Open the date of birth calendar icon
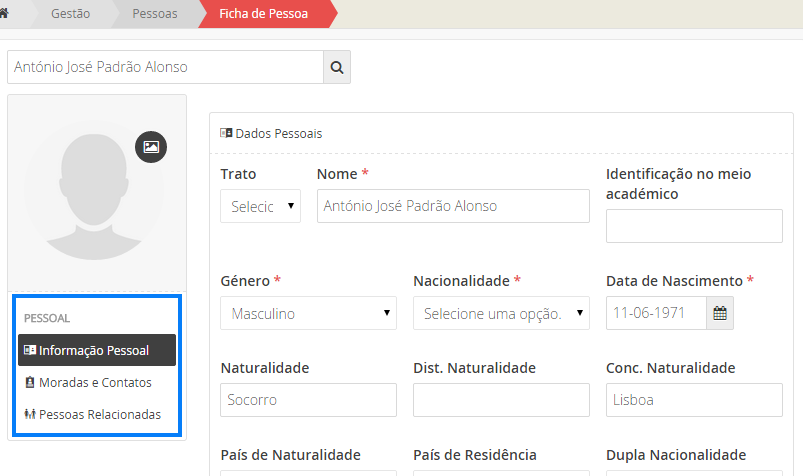The height and width of the screenshot is (476, 803). (x=719, y=313)
